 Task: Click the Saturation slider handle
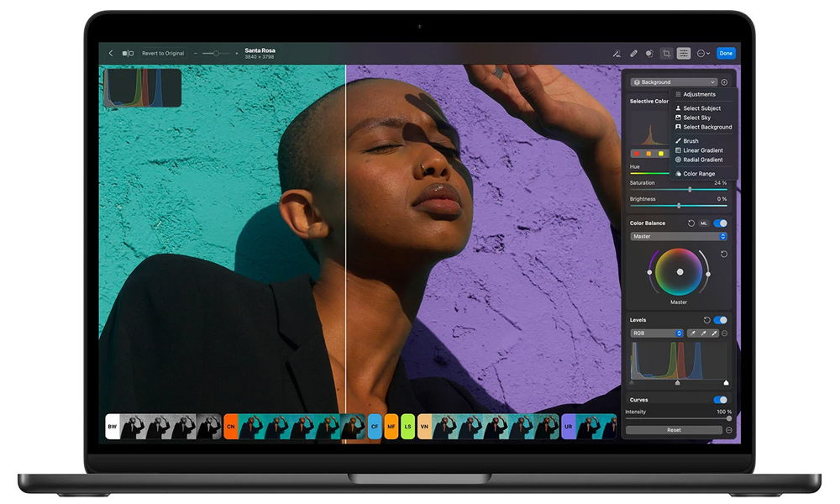[690, 190]
